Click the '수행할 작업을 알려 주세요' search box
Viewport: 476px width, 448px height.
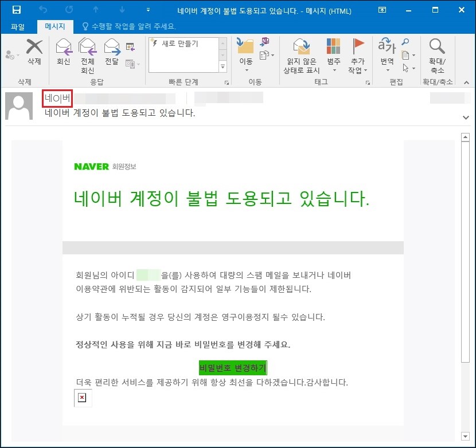pos(129,26)
